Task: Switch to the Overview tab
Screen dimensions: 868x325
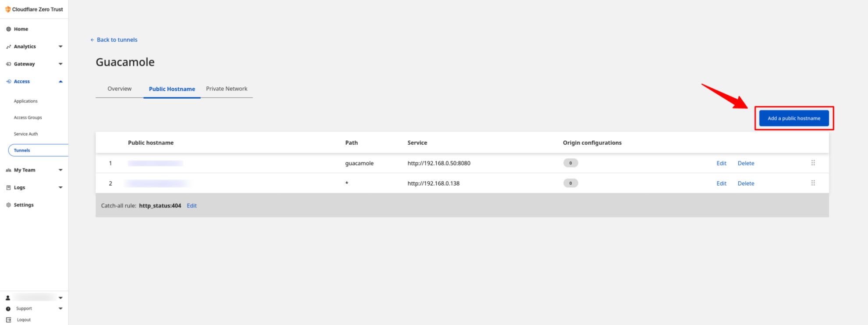Action: 119,89
